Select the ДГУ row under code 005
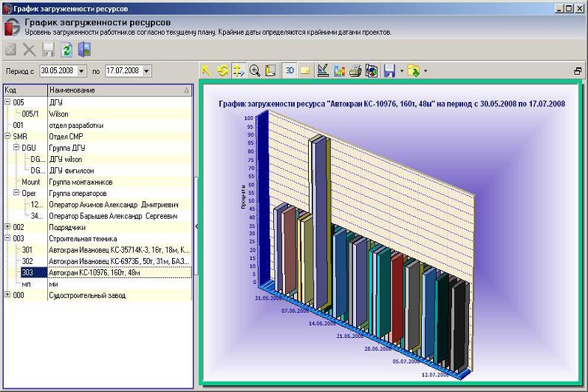The width and height of the screenshot is (588, 392). tap(98, 102)
